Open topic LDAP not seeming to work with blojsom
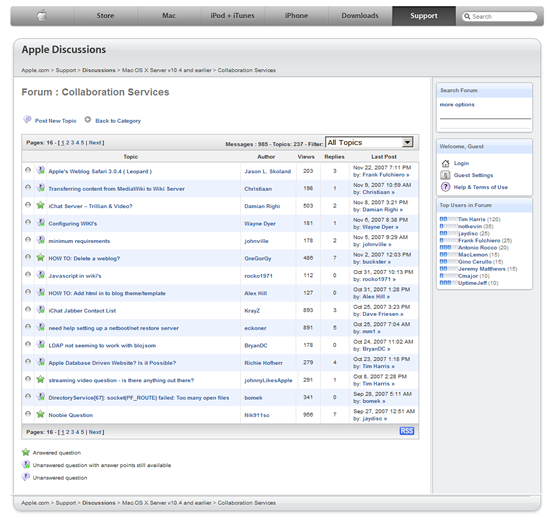 pos(102,345)
